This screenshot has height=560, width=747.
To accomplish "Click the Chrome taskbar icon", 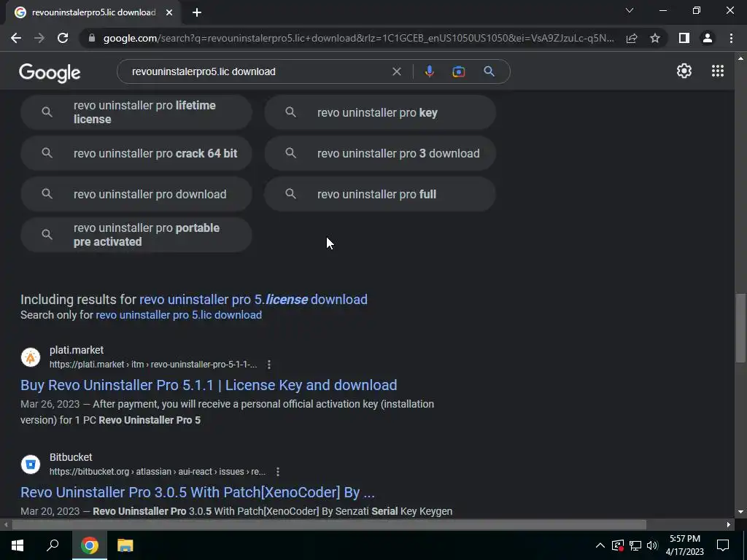I will pos(90,545).
